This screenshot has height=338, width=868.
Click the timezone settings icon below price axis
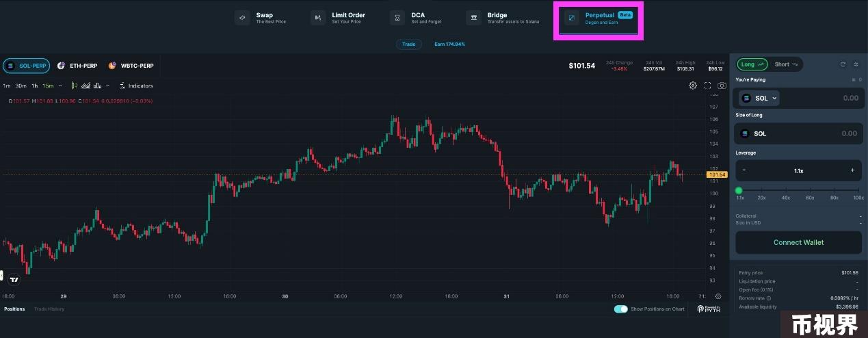(718, 296)
